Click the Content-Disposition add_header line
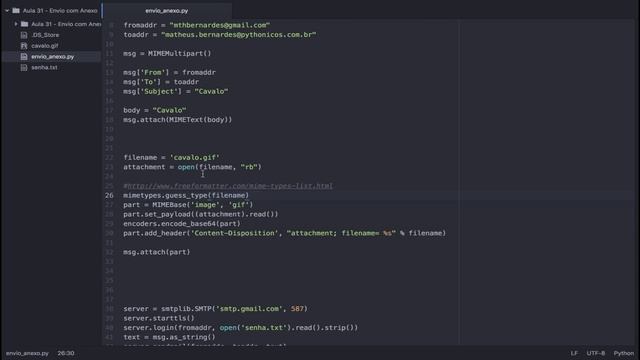640x360 pixels. tap(284, 233)
